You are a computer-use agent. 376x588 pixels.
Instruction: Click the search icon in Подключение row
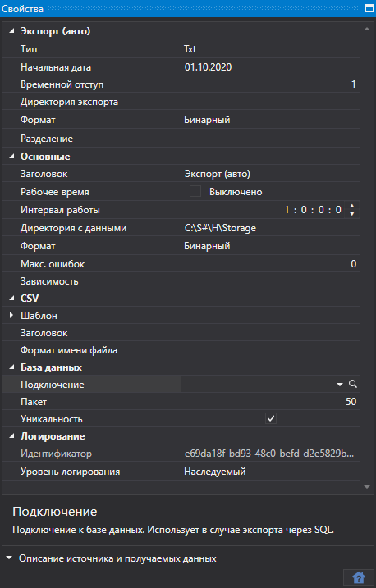tap(353, 384)
